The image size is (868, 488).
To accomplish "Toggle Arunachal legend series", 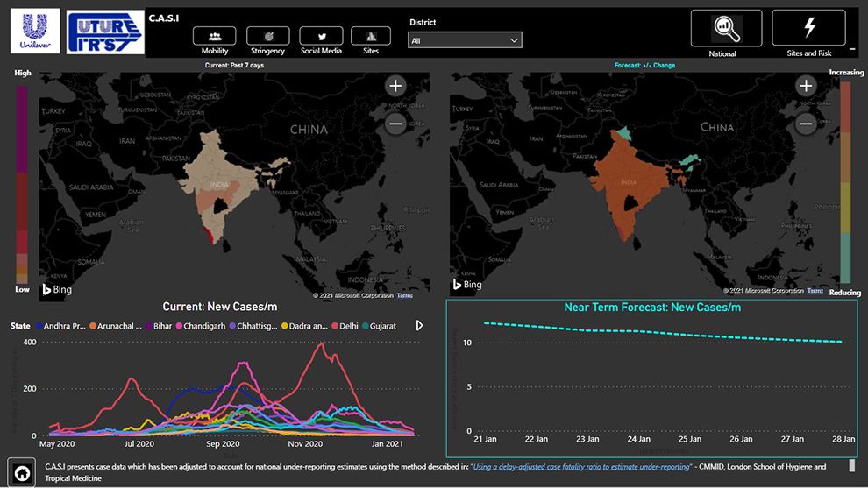I will pos(116,326).
